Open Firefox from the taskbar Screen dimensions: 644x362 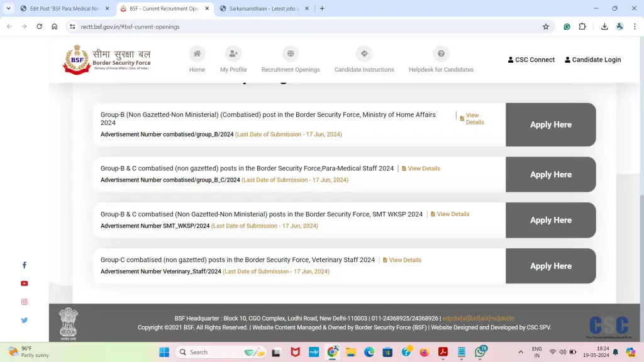pyautogui.click(x=425, y=352)
